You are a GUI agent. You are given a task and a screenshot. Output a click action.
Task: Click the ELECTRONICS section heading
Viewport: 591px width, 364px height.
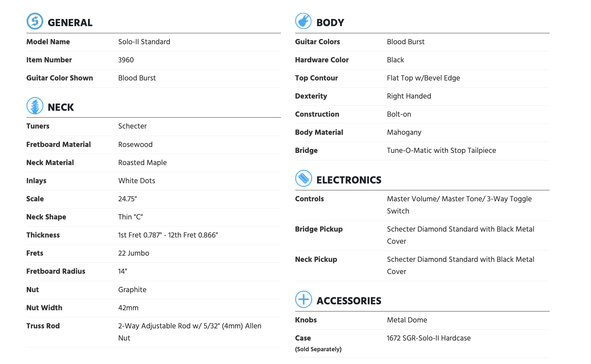click(349, 180)
